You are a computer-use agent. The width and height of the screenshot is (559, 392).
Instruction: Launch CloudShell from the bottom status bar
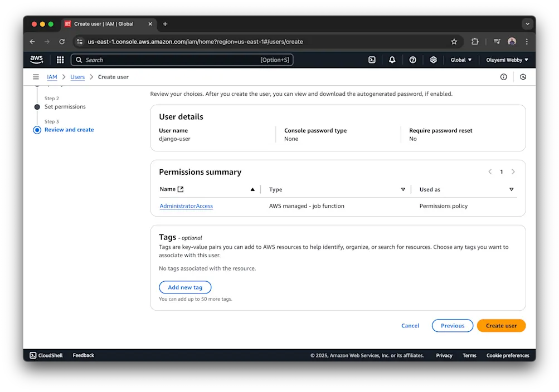45,355
